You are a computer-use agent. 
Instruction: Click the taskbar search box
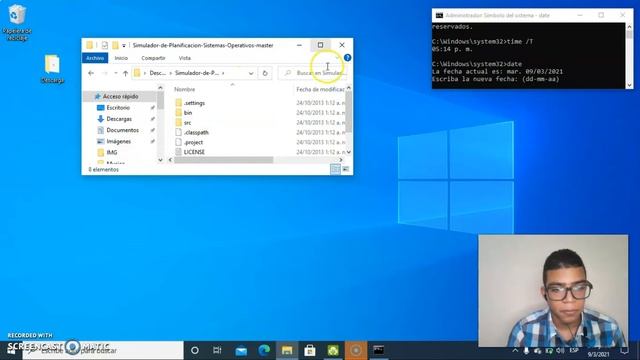(x=103, y=350)
